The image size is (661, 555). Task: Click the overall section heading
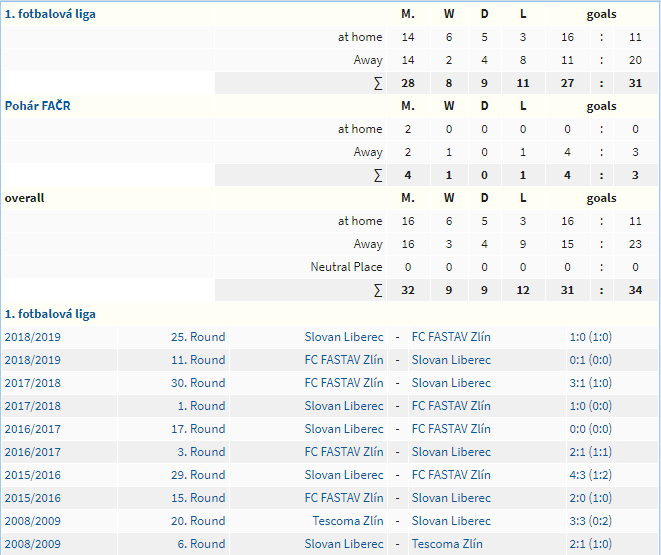25,198
